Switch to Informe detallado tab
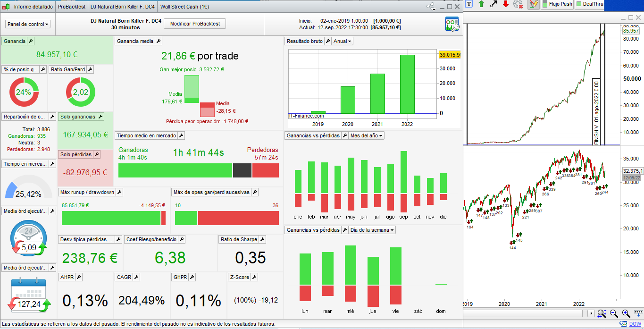This screenshot has width=644, height=329. pyautogui.click(x=28, y=7)
